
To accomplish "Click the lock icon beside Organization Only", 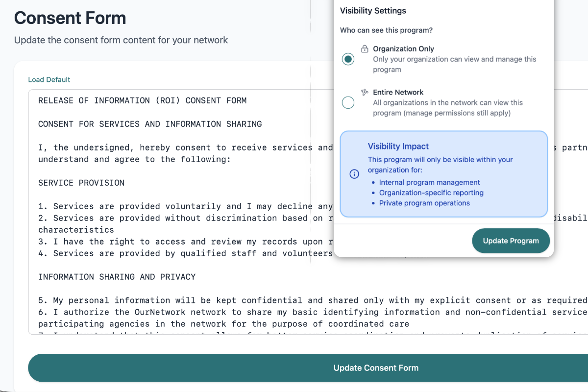I will click(x=365, y=49).
